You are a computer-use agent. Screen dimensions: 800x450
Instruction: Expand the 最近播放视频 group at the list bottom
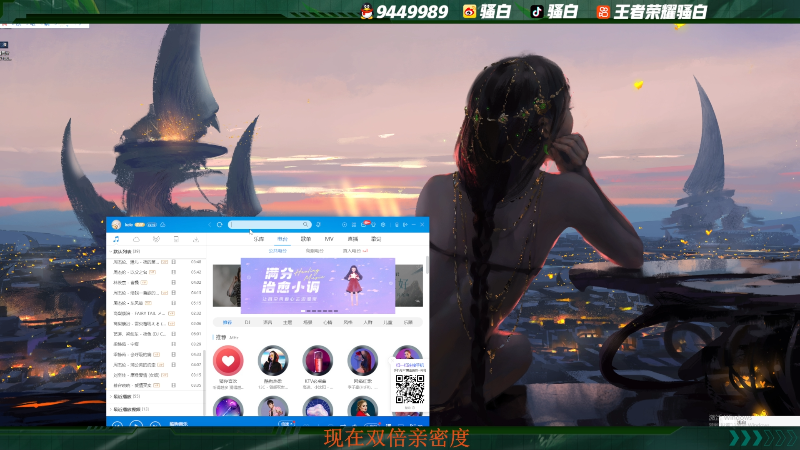point(111,409)
